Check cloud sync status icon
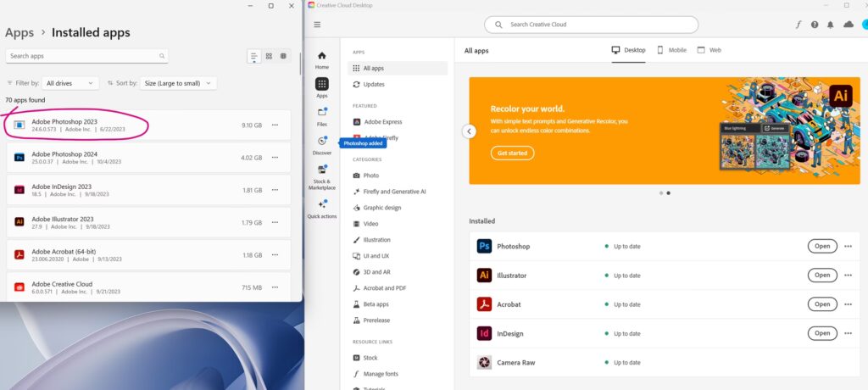The height and width of the screenshot is (390, 868). point(849,25)
